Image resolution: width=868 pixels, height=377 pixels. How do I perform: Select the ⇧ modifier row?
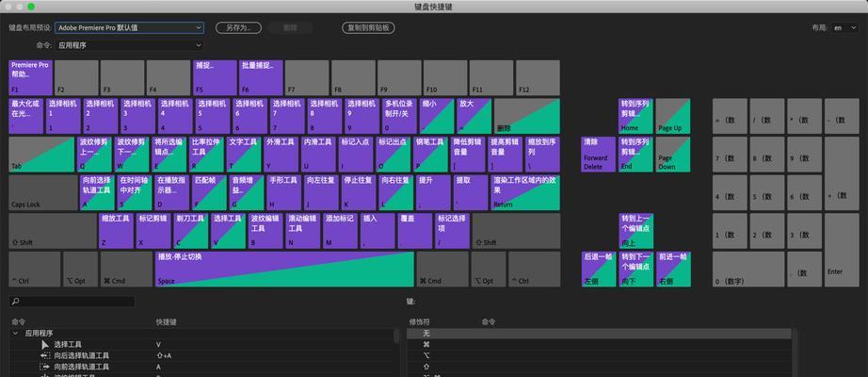[x=599, y=367]
